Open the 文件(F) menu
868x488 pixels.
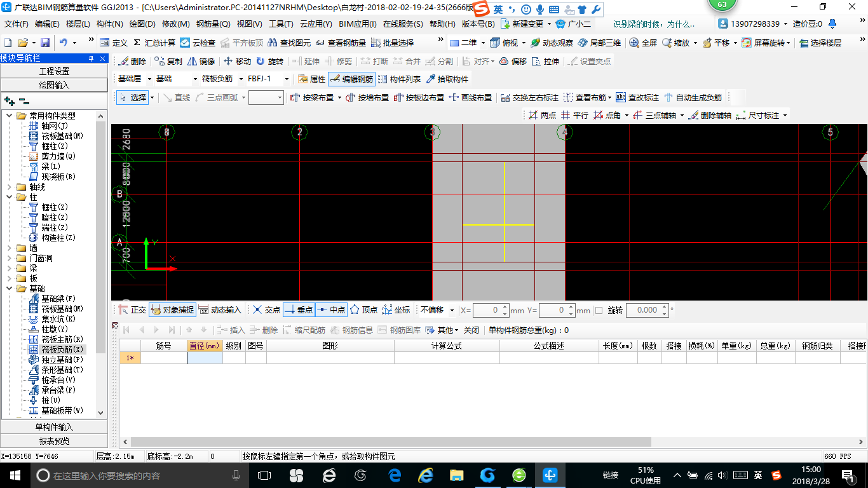[17, 24]
